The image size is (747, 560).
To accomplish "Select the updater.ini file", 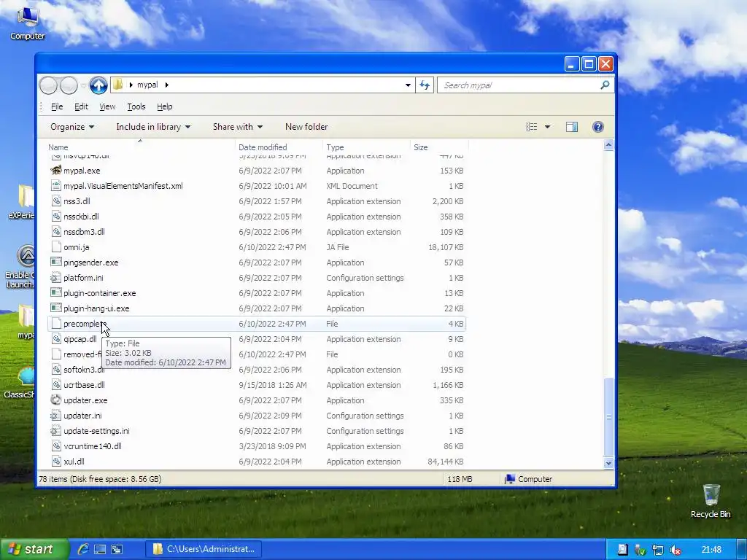I will 257,416.
